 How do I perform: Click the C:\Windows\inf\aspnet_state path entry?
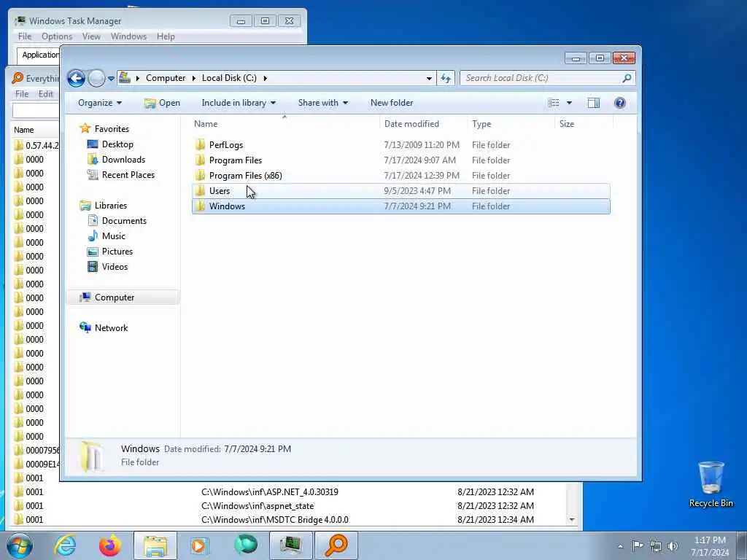pos(258,506)
